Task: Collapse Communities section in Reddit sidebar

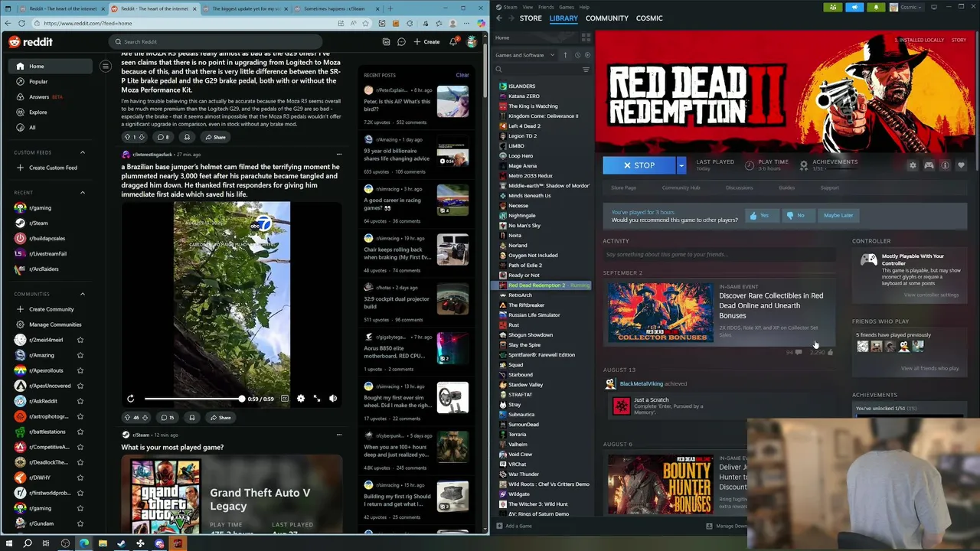Action: [x=83, y=294]
